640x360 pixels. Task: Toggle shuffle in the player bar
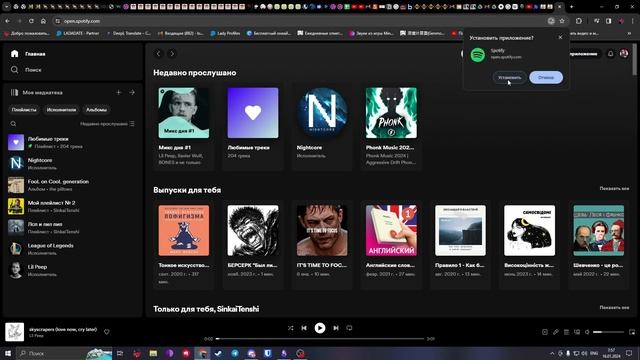[x=290, y=328]
